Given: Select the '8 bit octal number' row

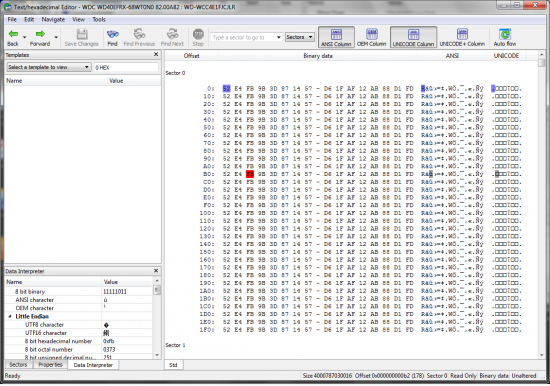Looking at the screenshot, I should tap(79, 350).
